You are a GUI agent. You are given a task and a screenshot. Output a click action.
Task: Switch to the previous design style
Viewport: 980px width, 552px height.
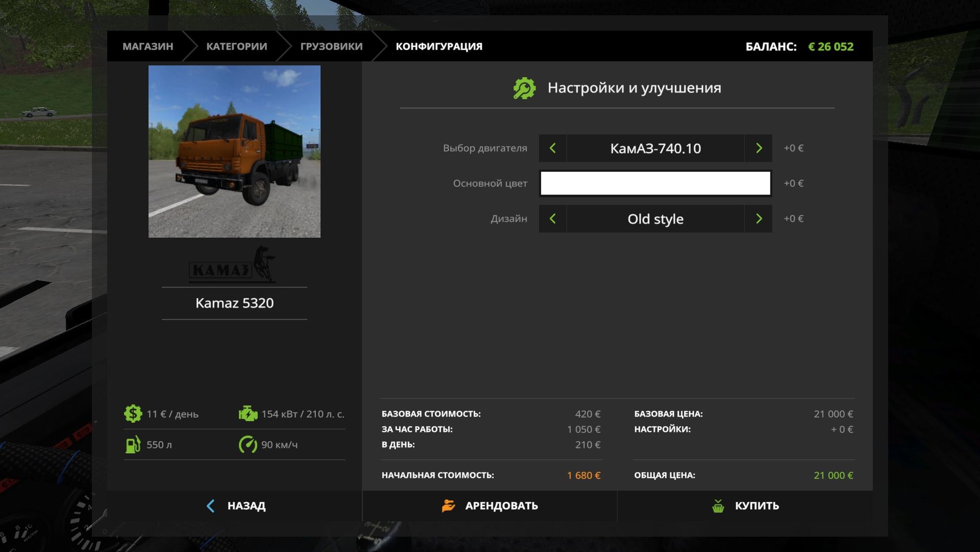pos(553,219)
